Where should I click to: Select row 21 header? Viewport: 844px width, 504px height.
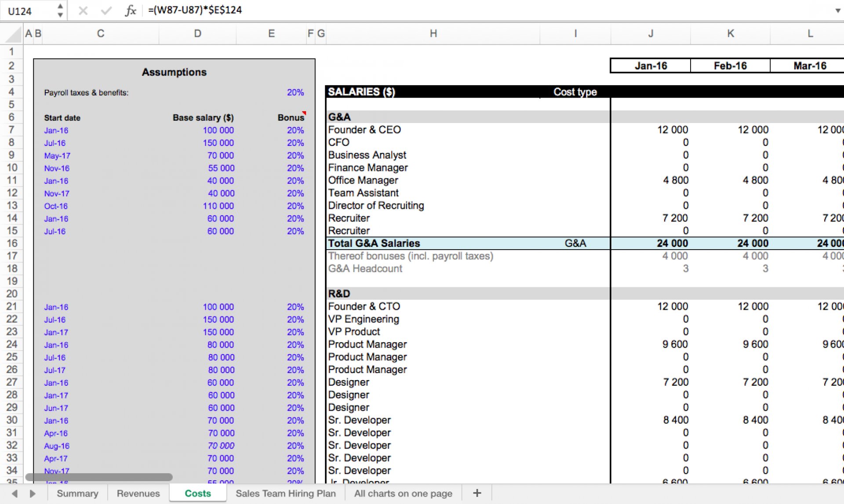(12, 306)
